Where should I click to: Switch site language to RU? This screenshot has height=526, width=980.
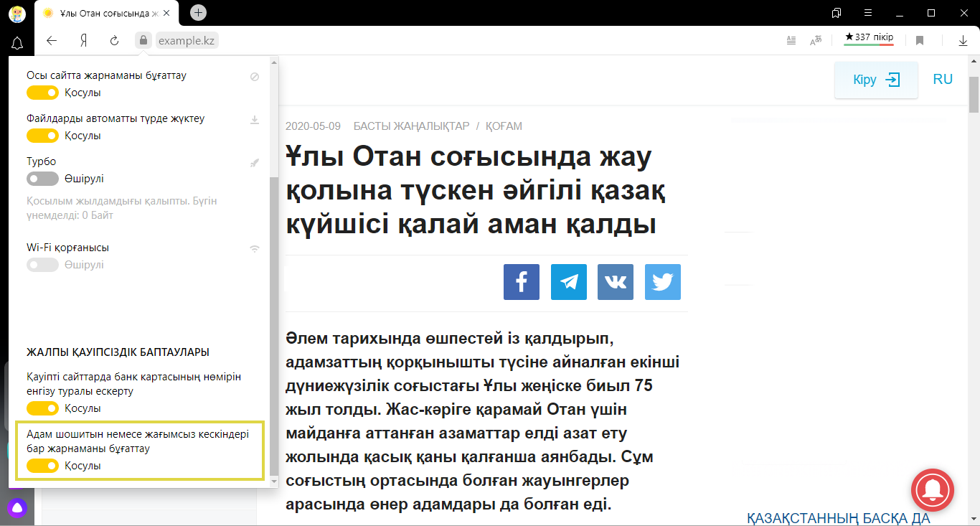[x=943, y=80]
